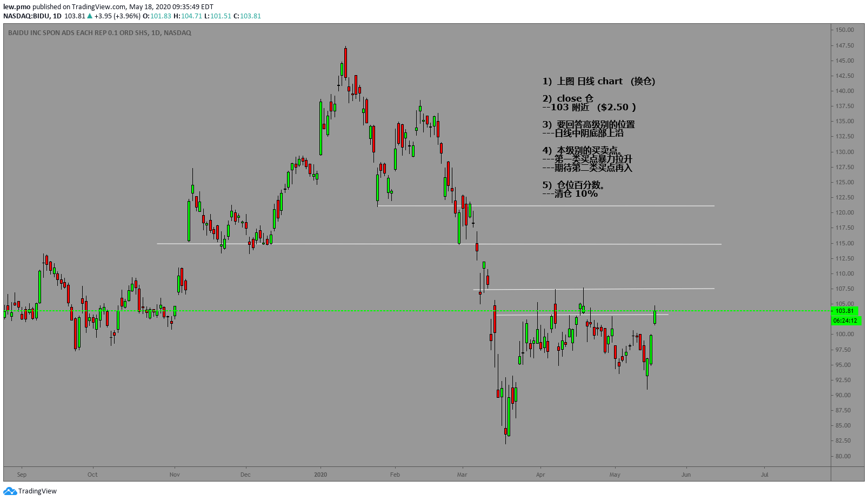
Task: Click the green 103.81 current price label
Action: [844, 311]
